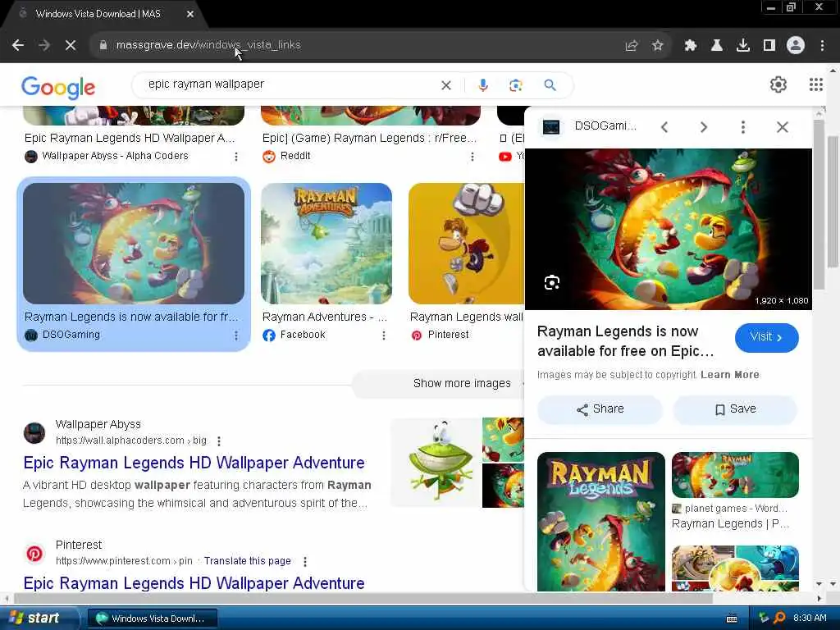Open the Rayman Adventures Facebook thumbnail

coord(326,244)
